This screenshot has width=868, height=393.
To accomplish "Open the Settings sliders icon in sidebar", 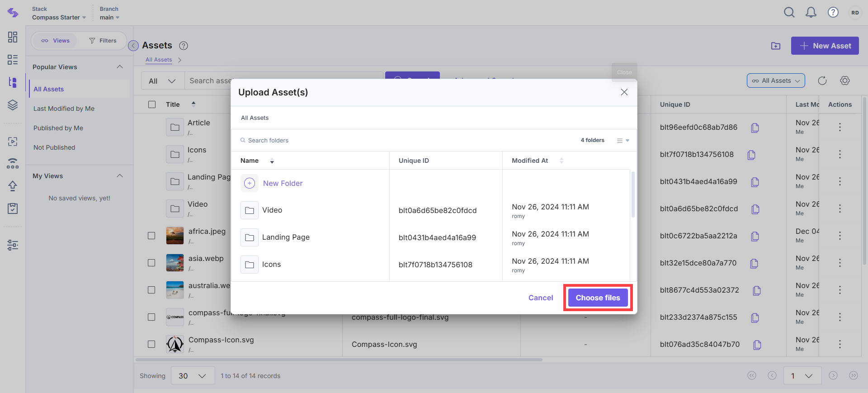I will [x=13, y=245].
